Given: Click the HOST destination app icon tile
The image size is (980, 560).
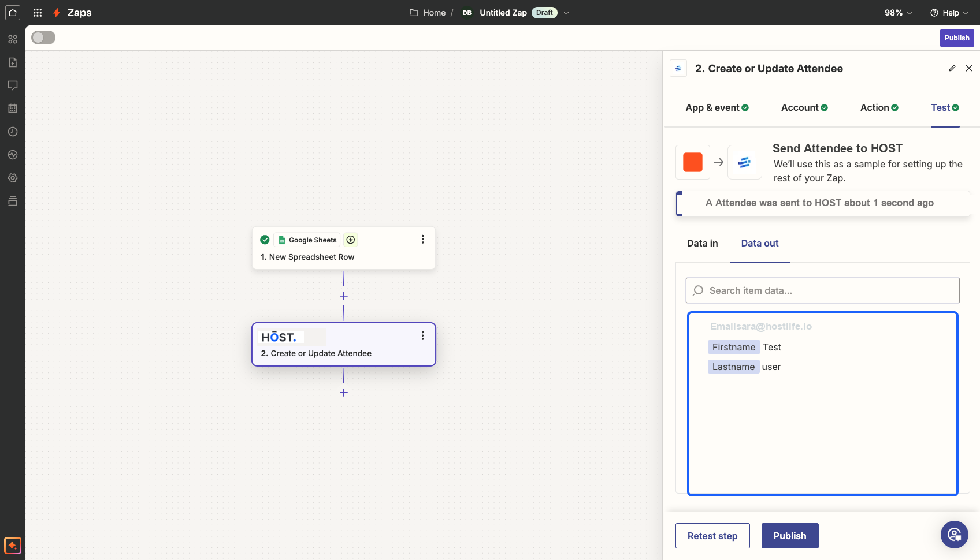Looking at the screenshot, I should (745, 162).
